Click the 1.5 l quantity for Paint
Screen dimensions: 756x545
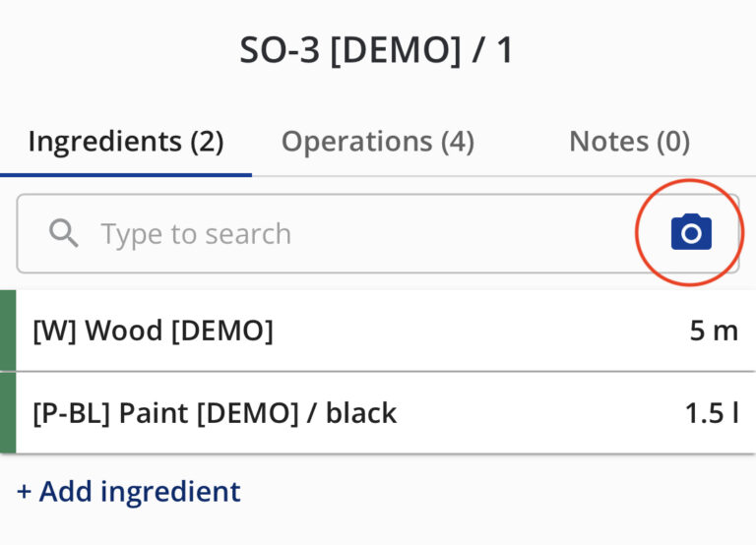point(711,413)
